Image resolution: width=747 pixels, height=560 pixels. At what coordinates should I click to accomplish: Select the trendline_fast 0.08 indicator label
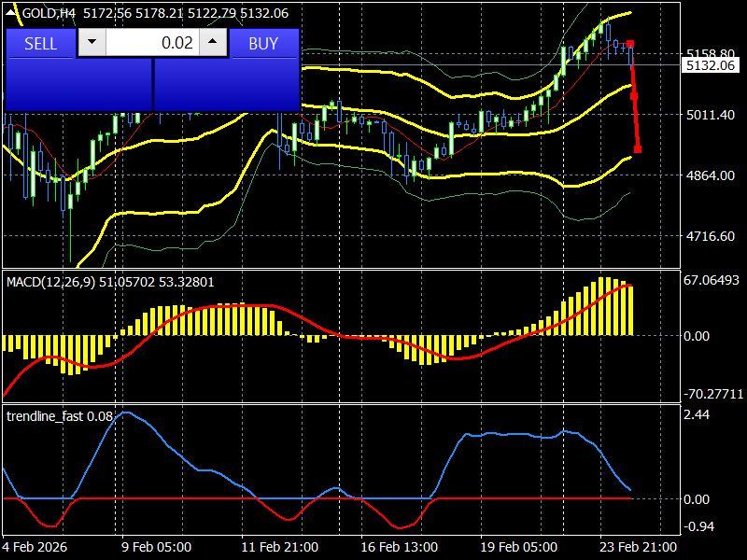click(59, 416)
